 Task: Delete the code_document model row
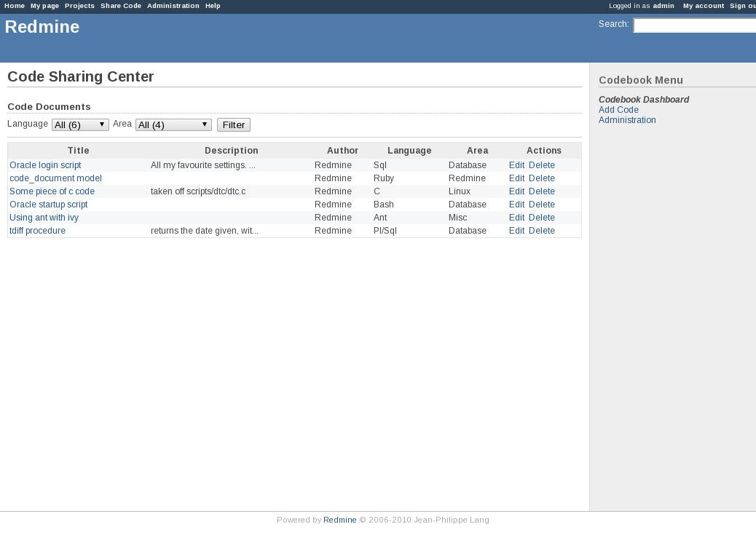pos(541,178)
